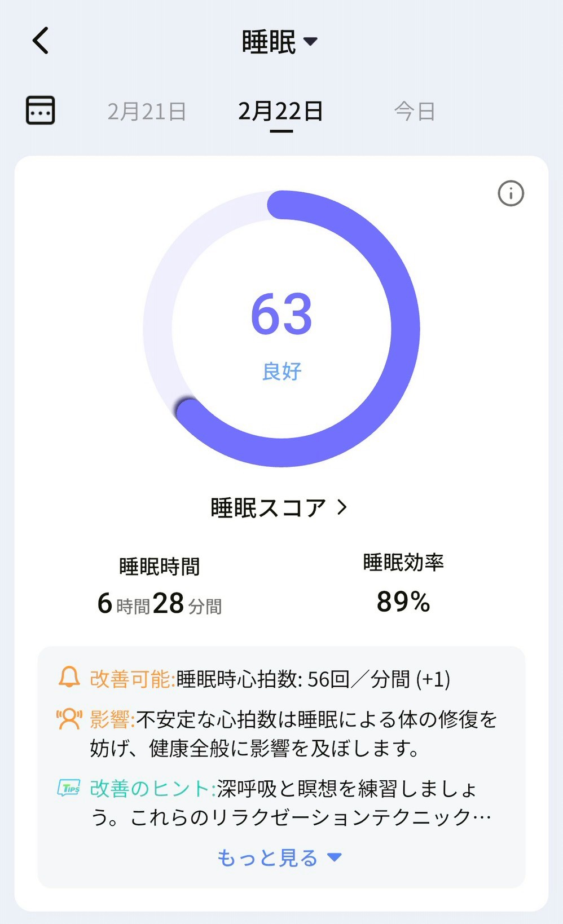Viewport: 563px width, 924px height.
Task: Tap the 89% sleep efficiency value
Action: pyautogui.click(x=403, y=602)
